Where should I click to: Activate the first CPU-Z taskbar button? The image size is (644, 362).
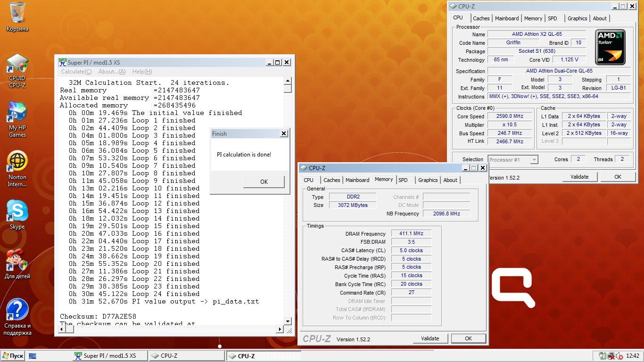click(186, 356)
